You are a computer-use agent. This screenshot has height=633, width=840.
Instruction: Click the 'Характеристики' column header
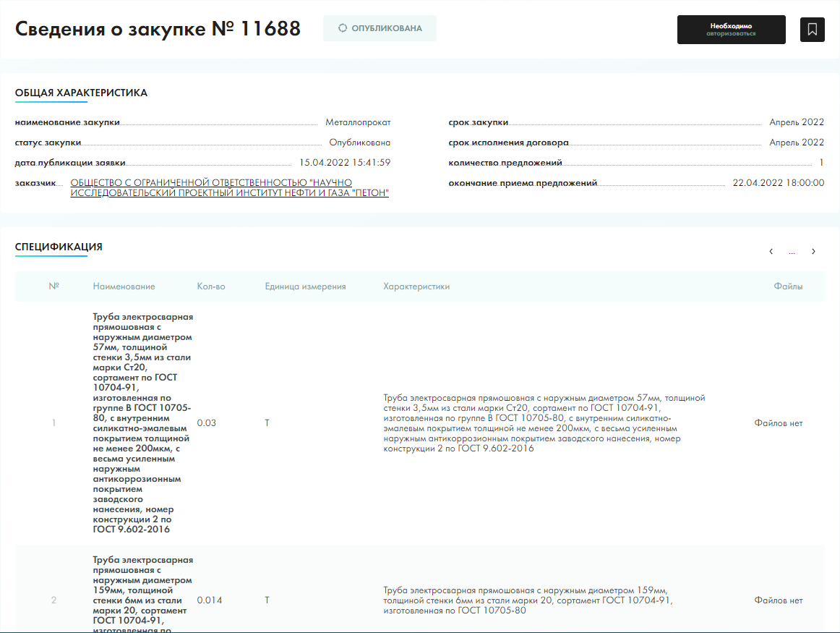416,286
